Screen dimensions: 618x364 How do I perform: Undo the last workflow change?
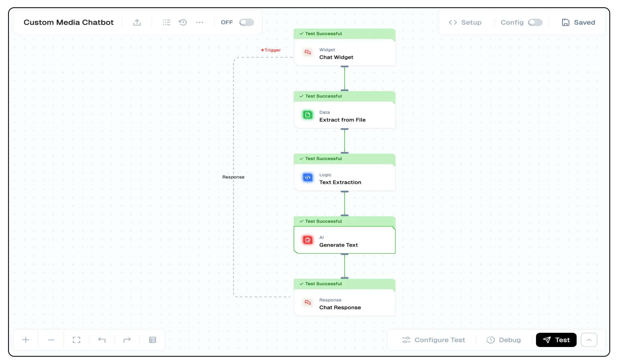click(x=102, y=339)
